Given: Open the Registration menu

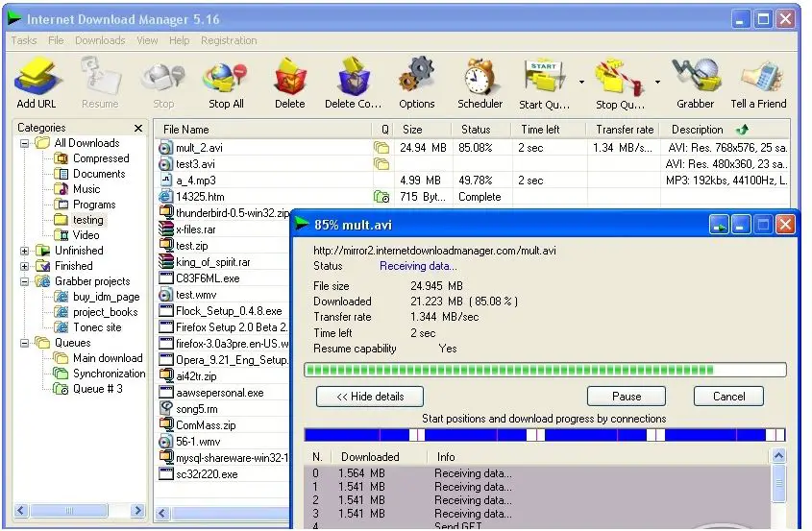Looking at the screenshot, I should tap(229, 40).
